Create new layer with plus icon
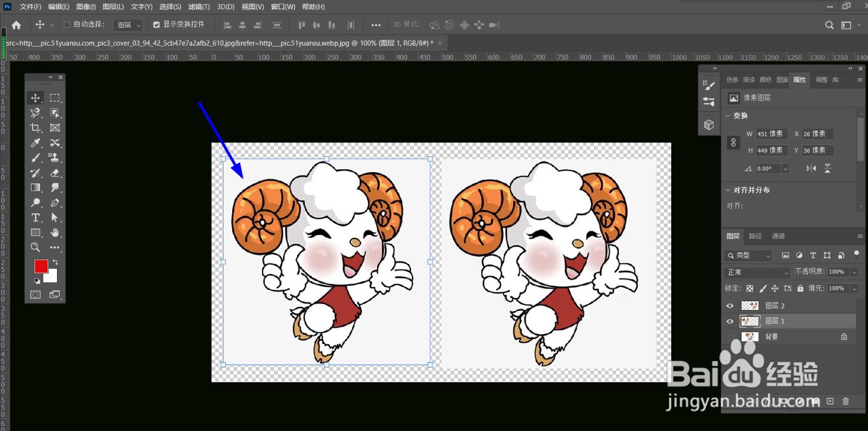Image resolution: width=868 pixels, height=431 pixels. (x=830, y=401)
